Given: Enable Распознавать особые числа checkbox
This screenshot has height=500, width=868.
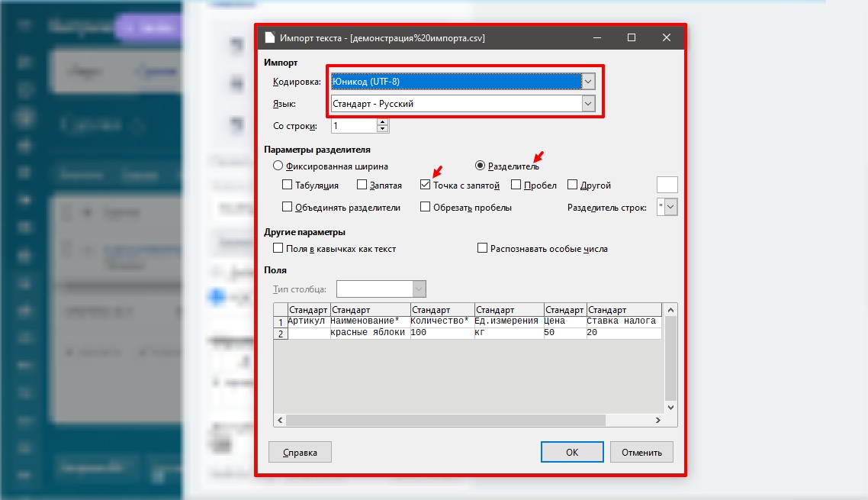Looking at the screenshot, I should click(x=482, y=248).
